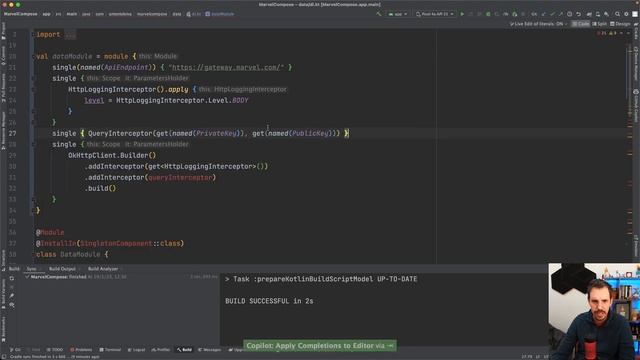This screenshot has height=360, width=640.
Task: Click the BUILD SUCCESSFUL output text
Action: pos(269,301)
